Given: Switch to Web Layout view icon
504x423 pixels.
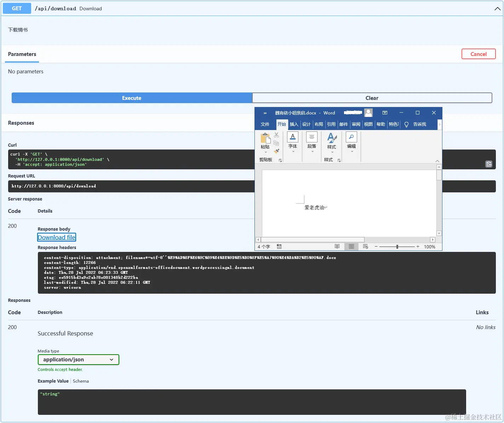Looking at the screenshot, I should point(366,247).
